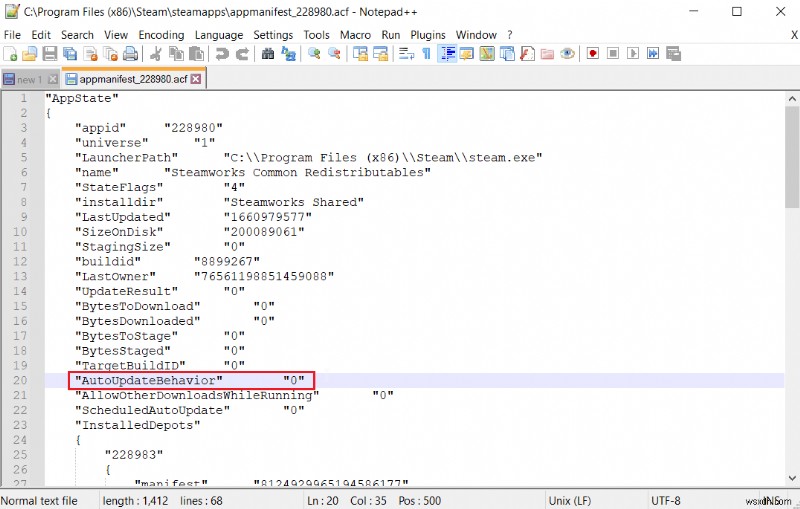
Task: Click the "AutoUpdateBehavior" text on line 20
Action: (x=149, y=380)
